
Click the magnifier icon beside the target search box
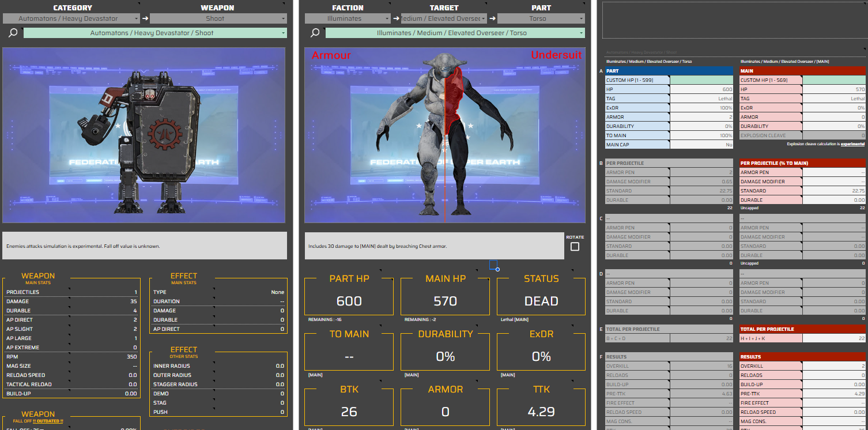point(315,33)
